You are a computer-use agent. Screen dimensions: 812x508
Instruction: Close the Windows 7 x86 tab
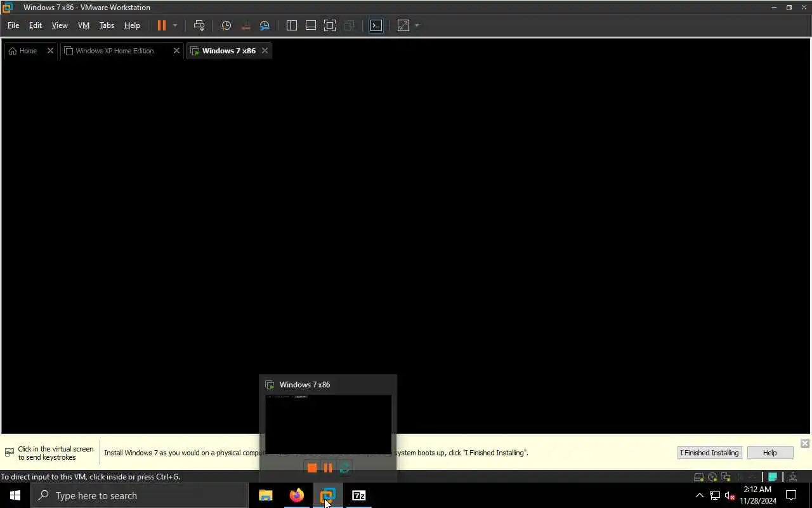click(265, 51)
